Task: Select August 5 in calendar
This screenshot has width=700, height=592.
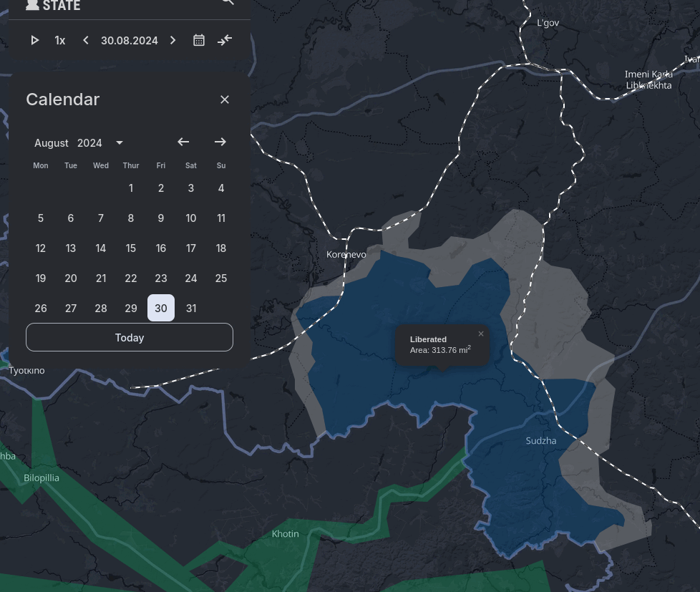Action: (x=41, y=218)
